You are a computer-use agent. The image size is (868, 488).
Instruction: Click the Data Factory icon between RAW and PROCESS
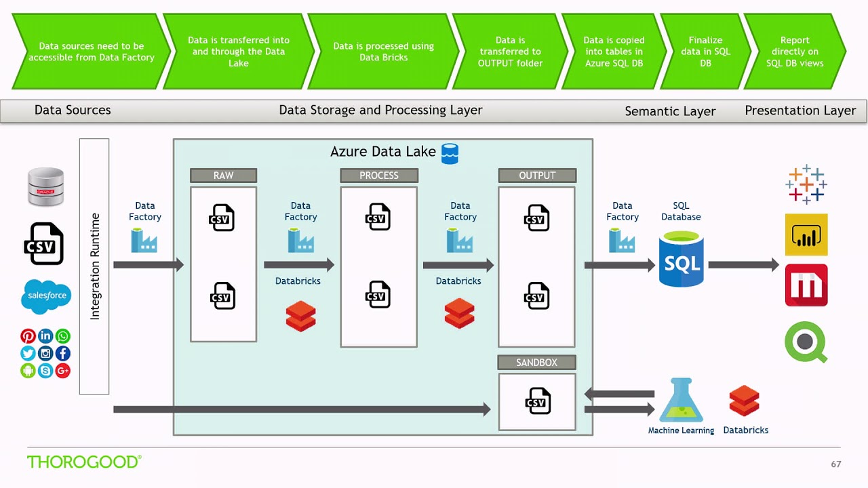300,240
